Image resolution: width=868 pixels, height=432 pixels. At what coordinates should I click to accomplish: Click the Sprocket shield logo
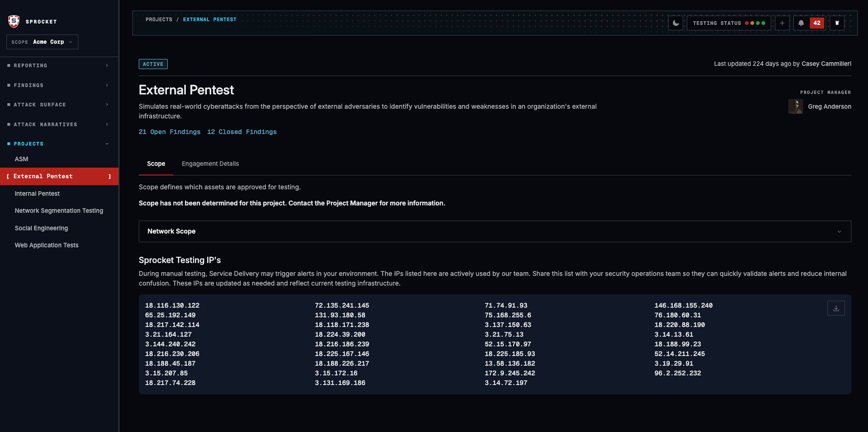click(x=14, y=21)
